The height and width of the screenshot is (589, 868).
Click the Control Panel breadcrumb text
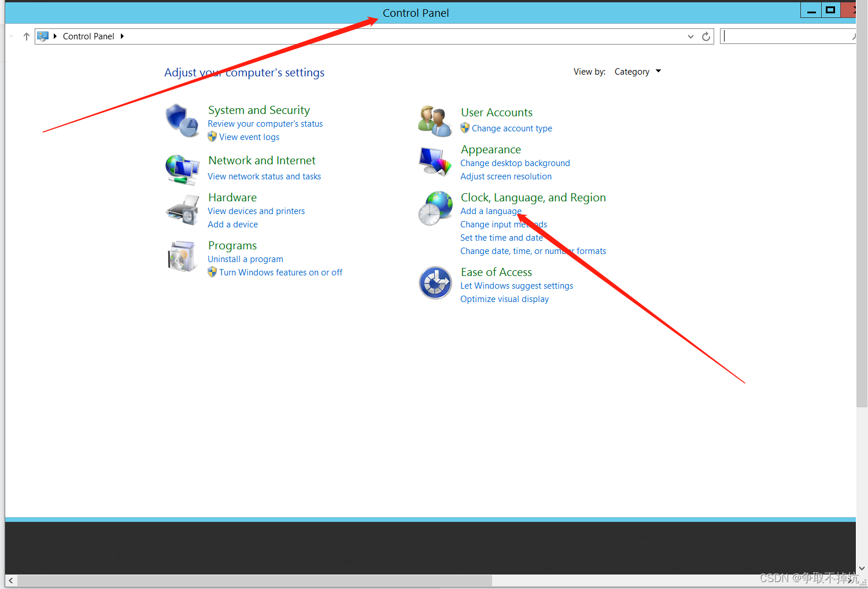(x=88, y=36)
